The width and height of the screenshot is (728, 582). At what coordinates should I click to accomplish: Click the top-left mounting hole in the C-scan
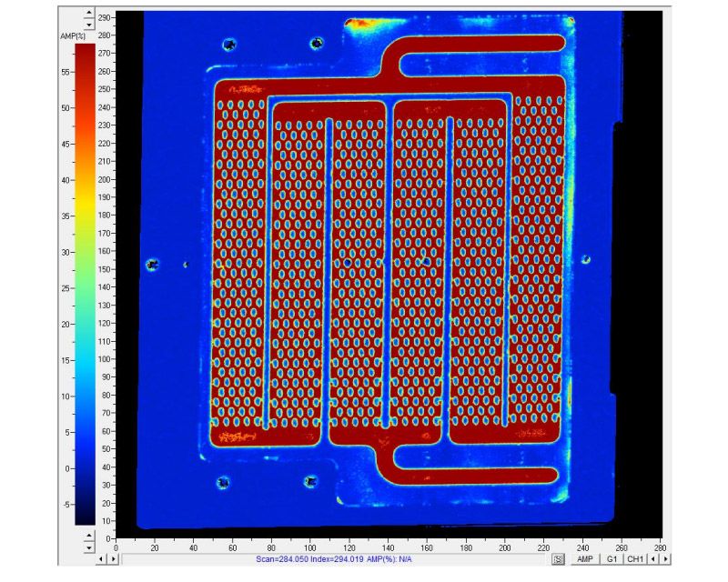click(x=228, y=44)
